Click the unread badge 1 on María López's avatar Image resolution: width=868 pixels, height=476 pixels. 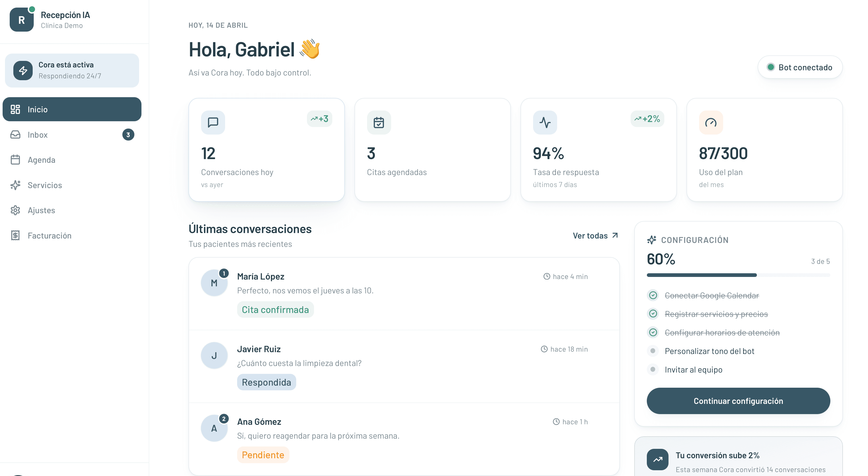[x=224, y=274]
